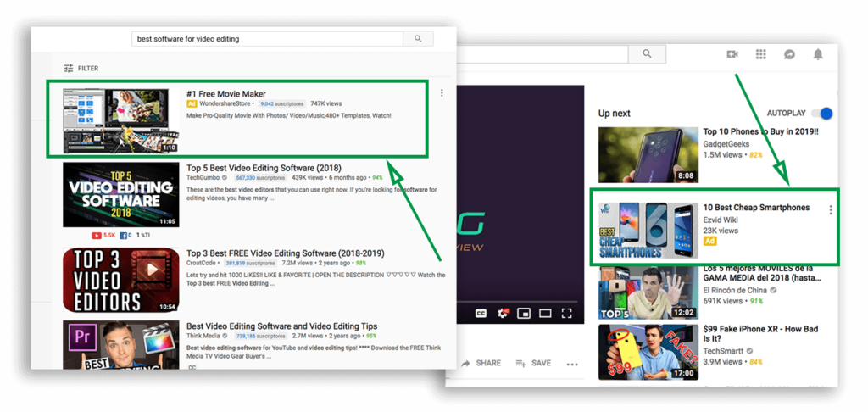Screen dimensions: 868x412
Task: Click the 381,819 suscriptores badge for CroatCode
Action: [x=250, y=263]
